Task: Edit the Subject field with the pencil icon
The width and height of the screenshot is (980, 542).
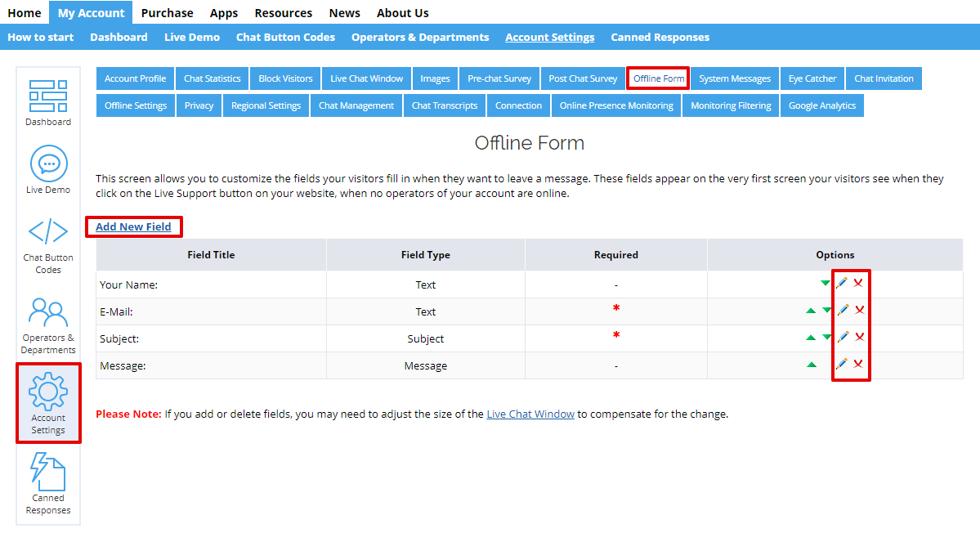Action: click(x=842, y=337)
